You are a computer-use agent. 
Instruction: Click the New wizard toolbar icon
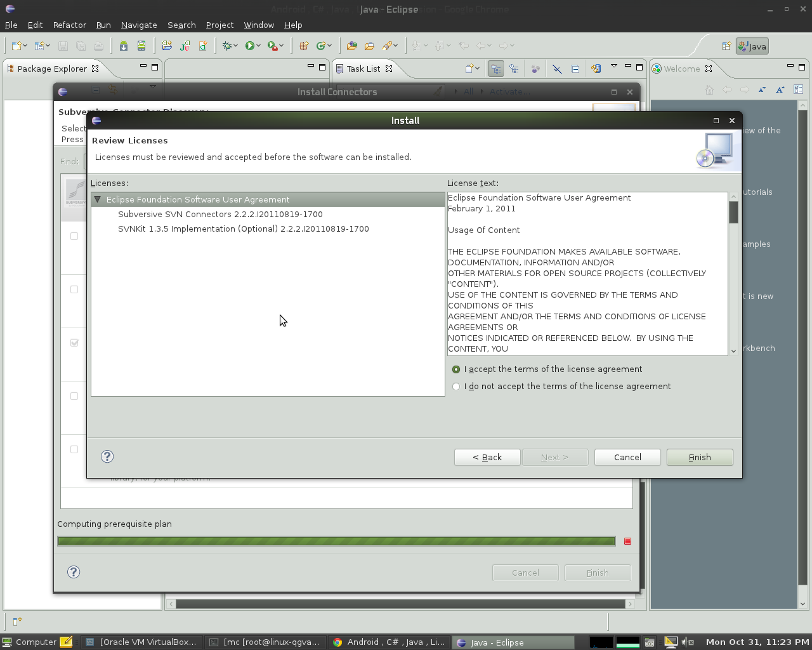(x=16, y=46)
